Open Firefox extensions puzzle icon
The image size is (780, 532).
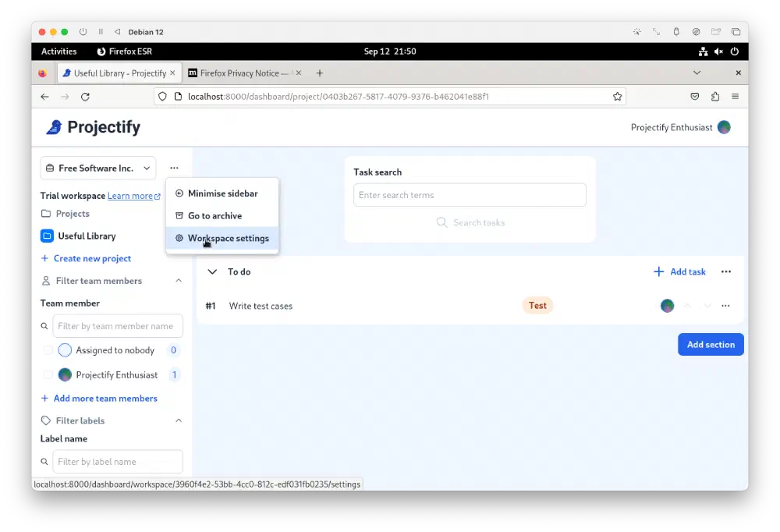pyautogui.click(x=715, y=97)
